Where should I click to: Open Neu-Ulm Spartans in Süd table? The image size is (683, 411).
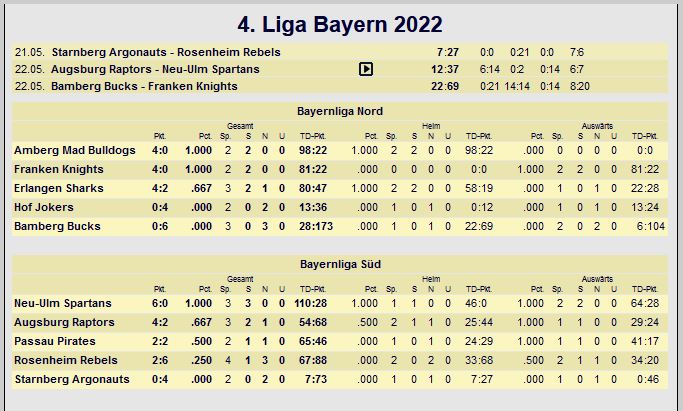pyautogui.click(x=63, y=303)
